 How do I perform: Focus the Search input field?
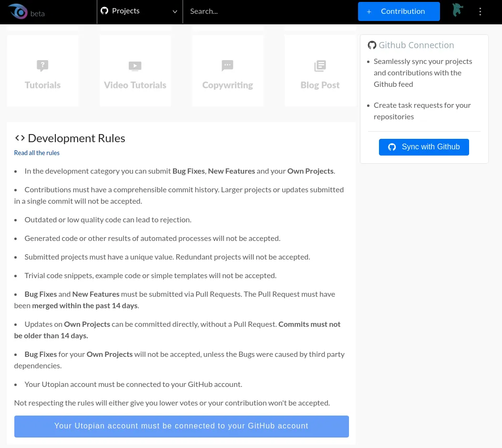point(269,11)
